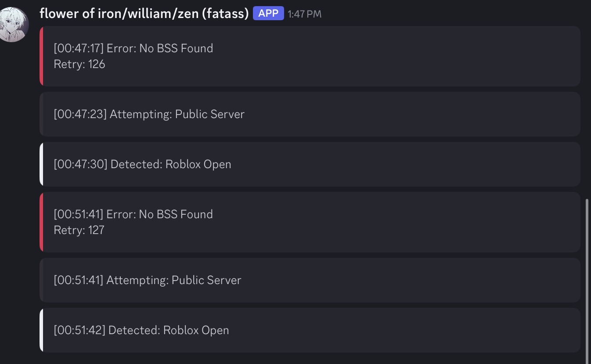Click the purple APP badge
Image resolution: width=591 pixels, height=364 pixels.
(268, 14)
